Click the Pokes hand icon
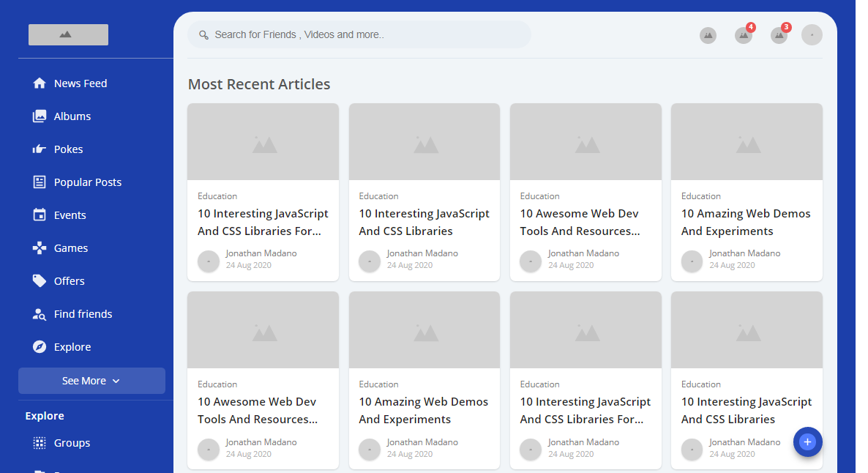Image resolution: width=868 pixels, height=473 pixels. click(x=40, y=149)
